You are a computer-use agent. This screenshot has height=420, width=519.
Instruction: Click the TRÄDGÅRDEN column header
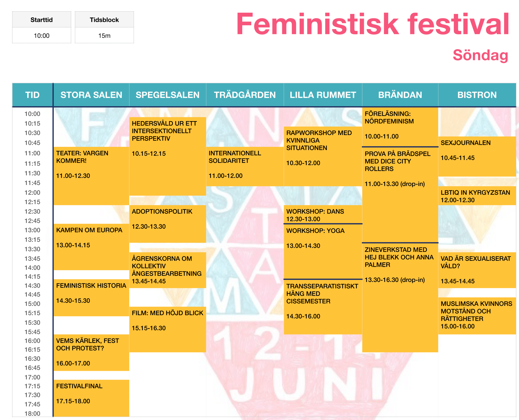click(x=245, y=95)
